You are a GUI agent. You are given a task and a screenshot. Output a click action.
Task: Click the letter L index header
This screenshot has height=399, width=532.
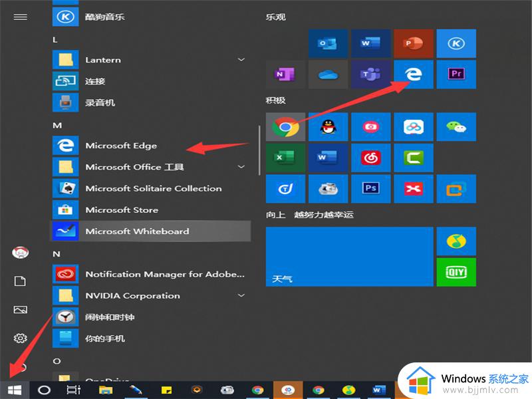point(55,40)
